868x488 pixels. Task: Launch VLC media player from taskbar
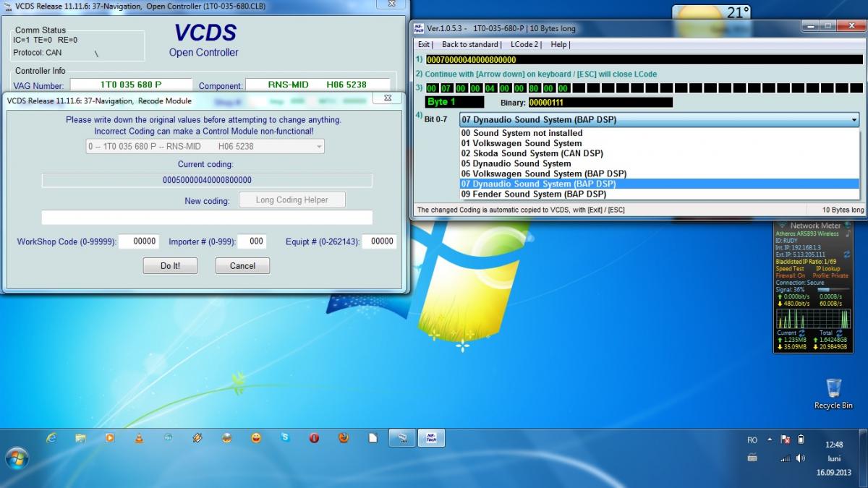click(x=139, y=437)
